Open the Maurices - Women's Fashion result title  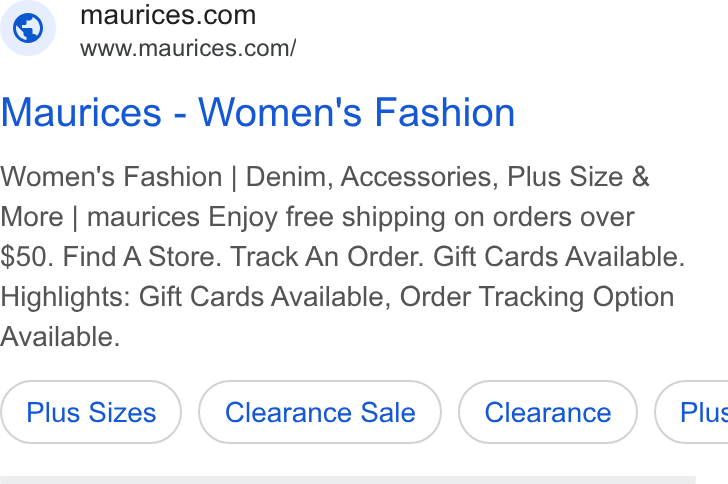(x=258, y=112)
